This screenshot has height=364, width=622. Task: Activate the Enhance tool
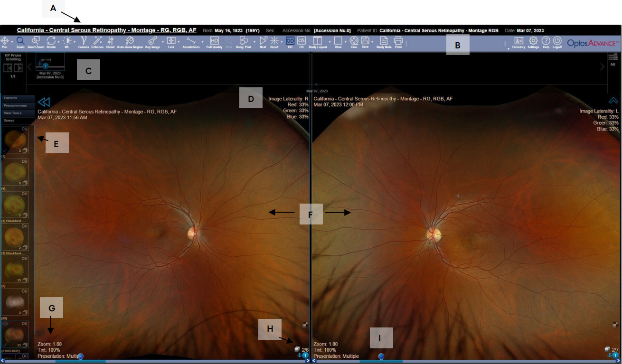(97, 41)
